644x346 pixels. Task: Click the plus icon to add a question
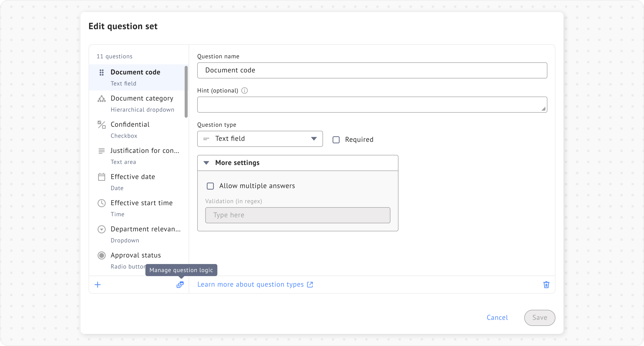coord(98,285)
